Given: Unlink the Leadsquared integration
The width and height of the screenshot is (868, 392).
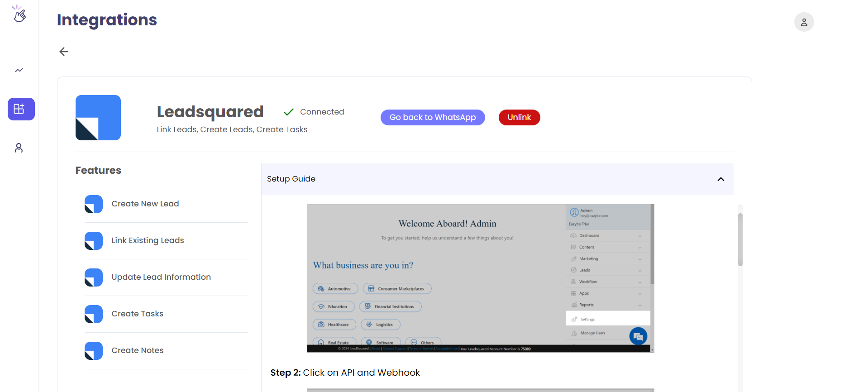Looking at the screenshot, I should tap(519, 117).
